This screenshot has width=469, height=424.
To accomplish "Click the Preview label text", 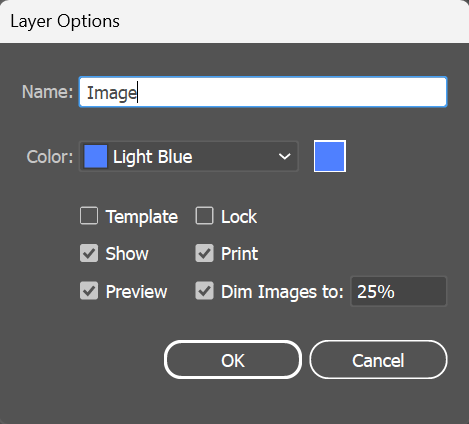I will (136, 292).
